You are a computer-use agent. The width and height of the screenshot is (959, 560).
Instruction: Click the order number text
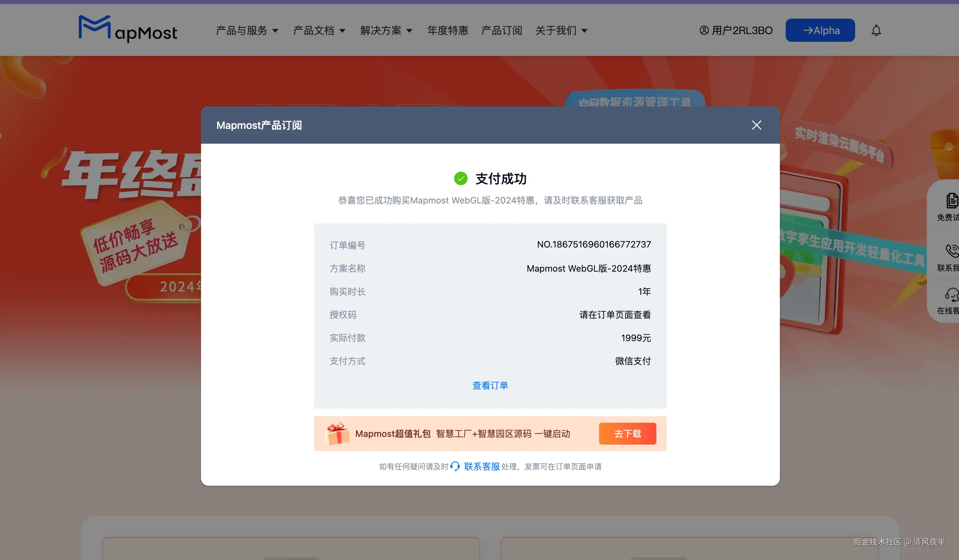tap(594, 245)
